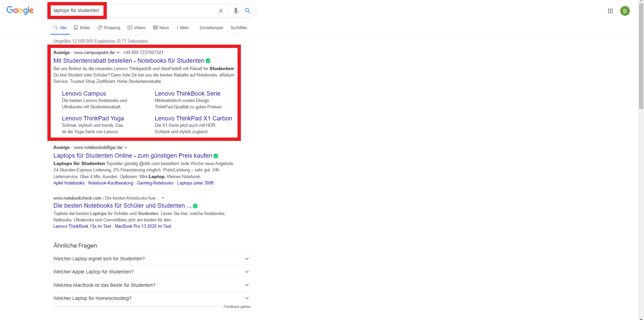This screenshot has width=644, height=320.
Task: Start voice search via microphone icon
Action: (236, 11)
